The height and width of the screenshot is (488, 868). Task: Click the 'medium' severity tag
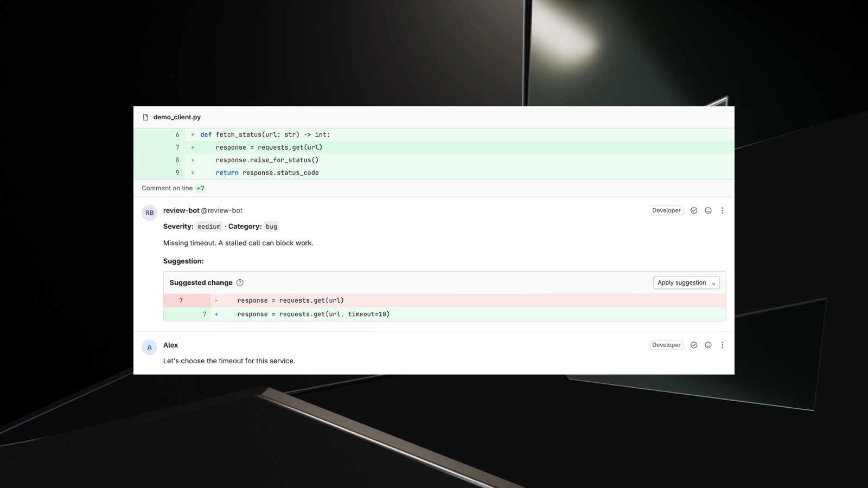(209, 227)
